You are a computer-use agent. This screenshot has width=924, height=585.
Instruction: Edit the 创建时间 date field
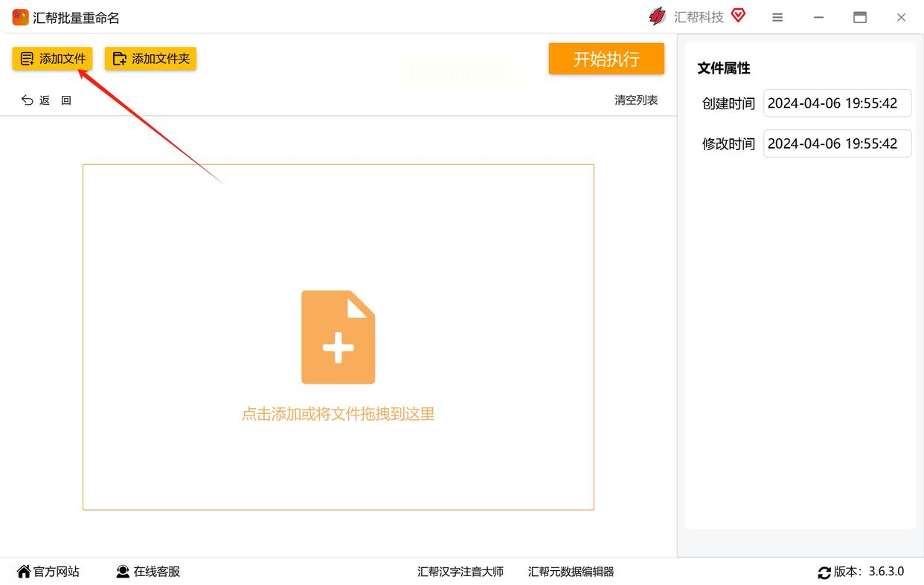point(838,103)
